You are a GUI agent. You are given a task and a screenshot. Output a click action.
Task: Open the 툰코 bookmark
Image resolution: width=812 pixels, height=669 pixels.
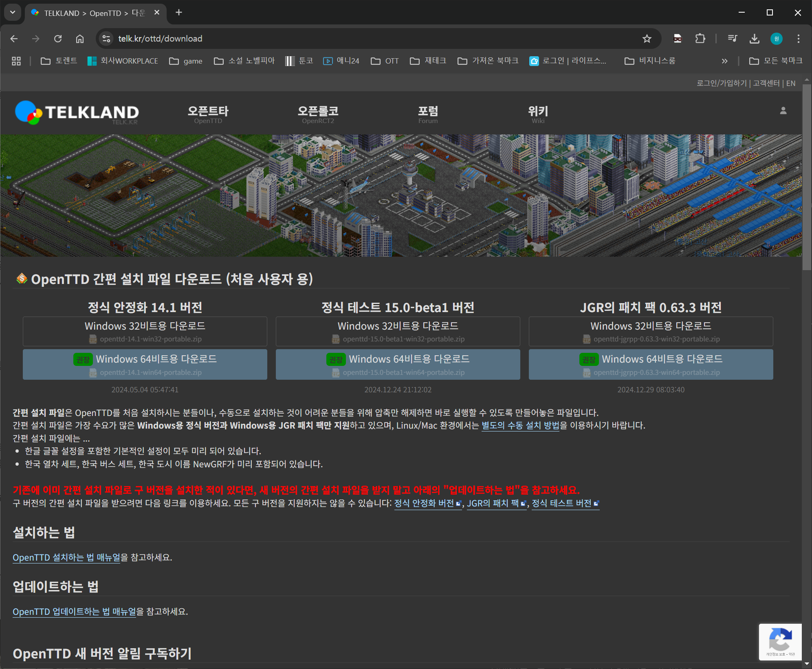[x=299, y=61]
